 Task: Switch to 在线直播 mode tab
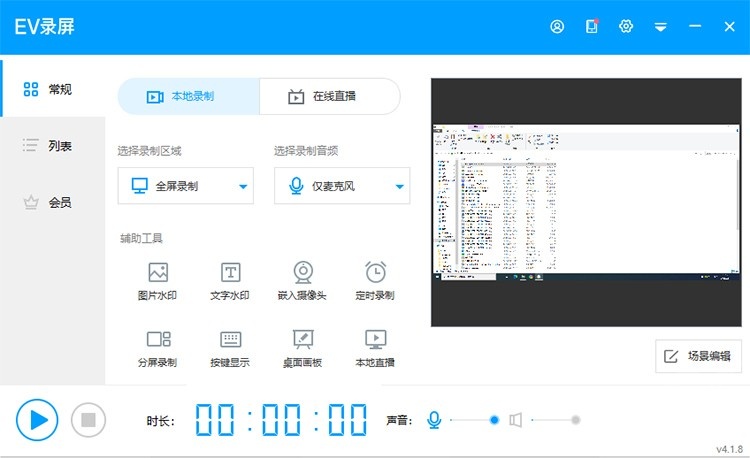coord(330,97)
